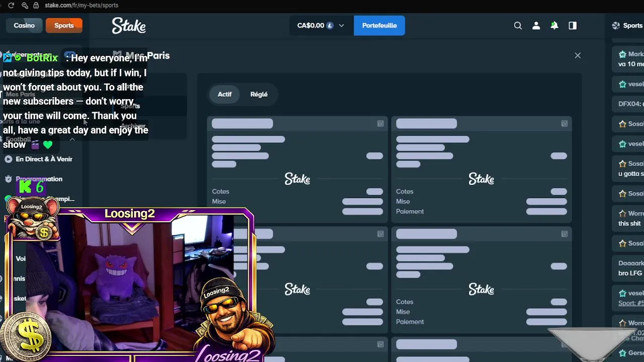Select the Sports section button
Image resolution: width=644 pixels, height=362 pixels.
pyautogui.click(x=64, y=26)
